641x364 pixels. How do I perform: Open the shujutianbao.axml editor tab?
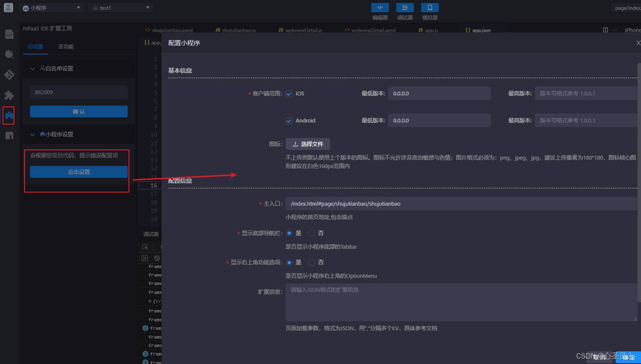(169, 30)
